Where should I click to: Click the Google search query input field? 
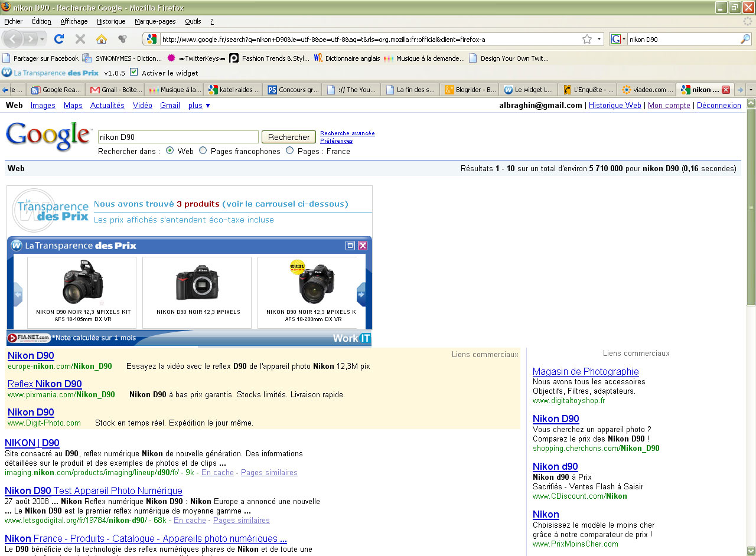(x=178, y=137)
